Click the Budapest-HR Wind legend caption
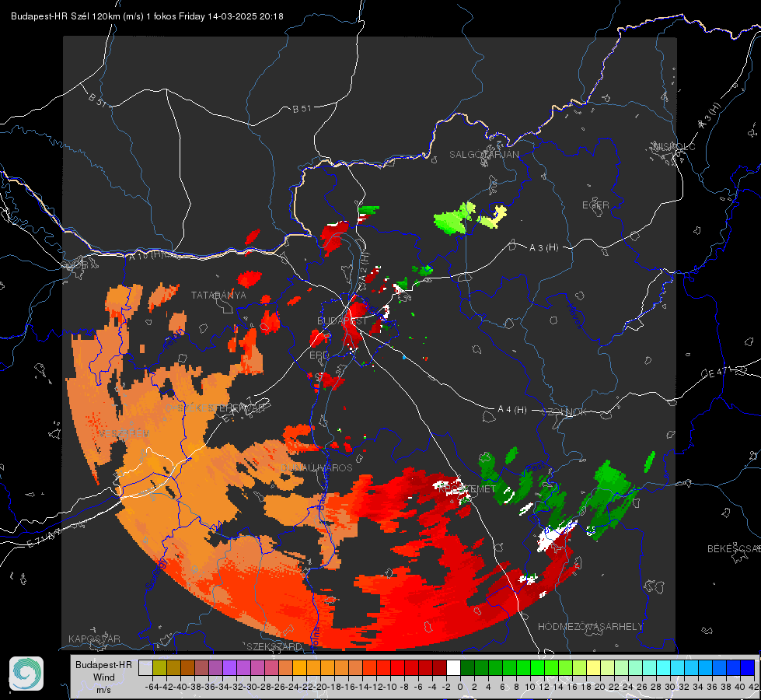The height and width of the screenshot is (700, 761). coord(103,677)
